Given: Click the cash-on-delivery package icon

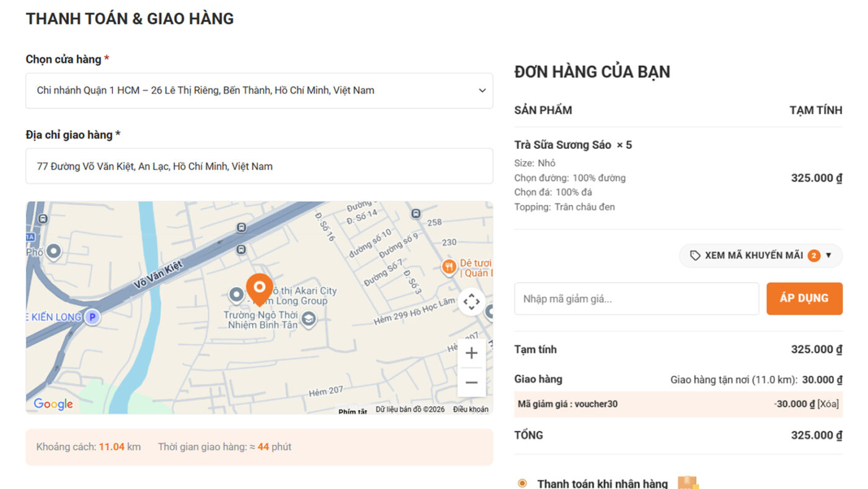Looking at the screenshot, I should (x=688, y=483).
